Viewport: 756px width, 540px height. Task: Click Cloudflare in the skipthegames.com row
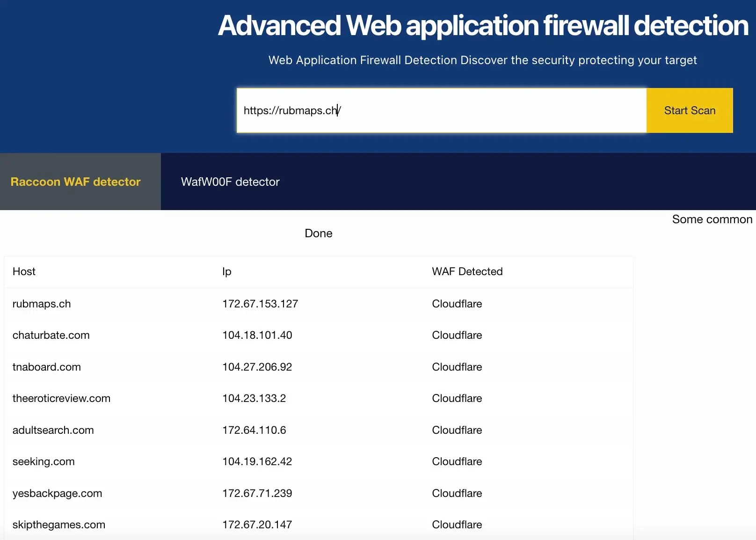(457, 525)
